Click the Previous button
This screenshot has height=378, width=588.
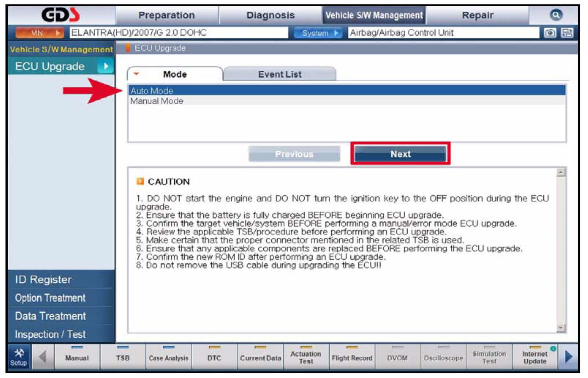tap(294, 154)
